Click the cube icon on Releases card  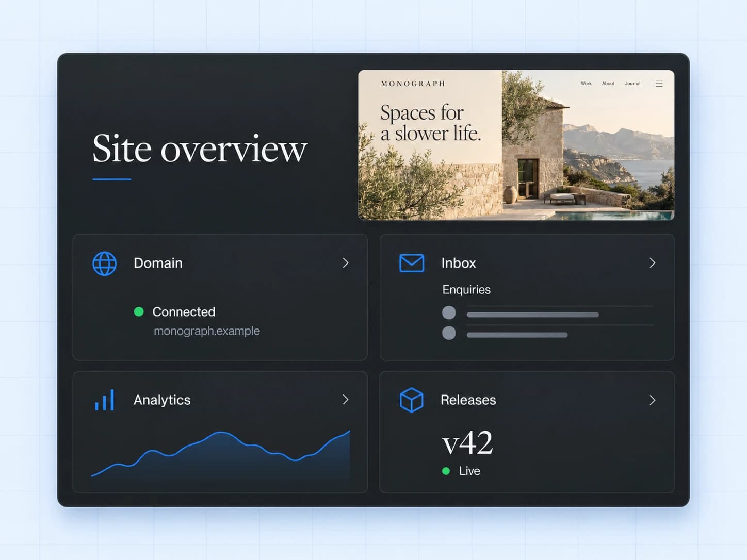click(411, 400)
